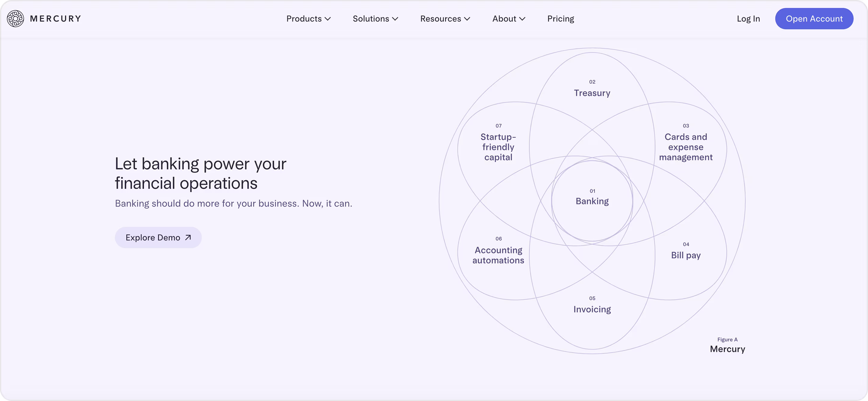
Task: Click the 'Figure A Mercury' caption
Action: pyautogui.click(x=728, y=345)
